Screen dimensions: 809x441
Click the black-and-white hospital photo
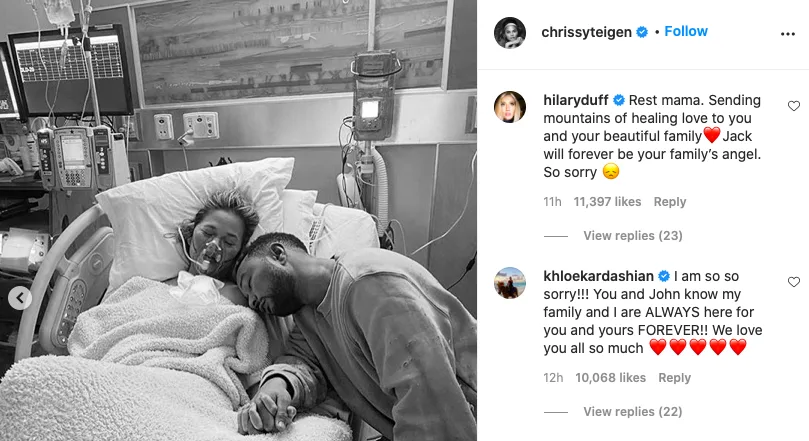[238, 220]
